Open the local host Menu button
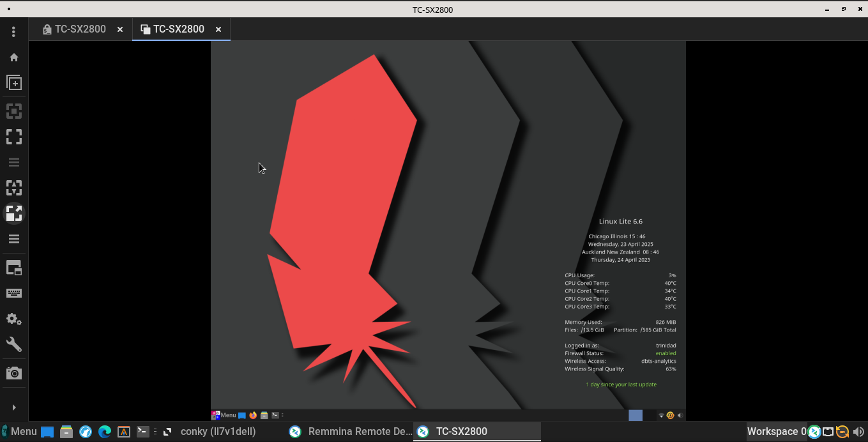Screen dimensions: 868x442 point(19,432)
